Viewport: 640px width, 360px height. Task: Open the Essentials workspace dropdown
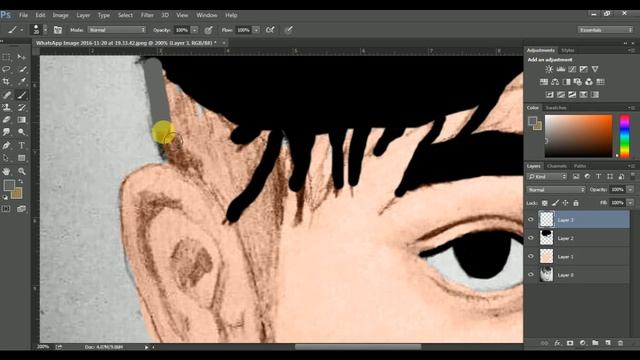point(605,30)
